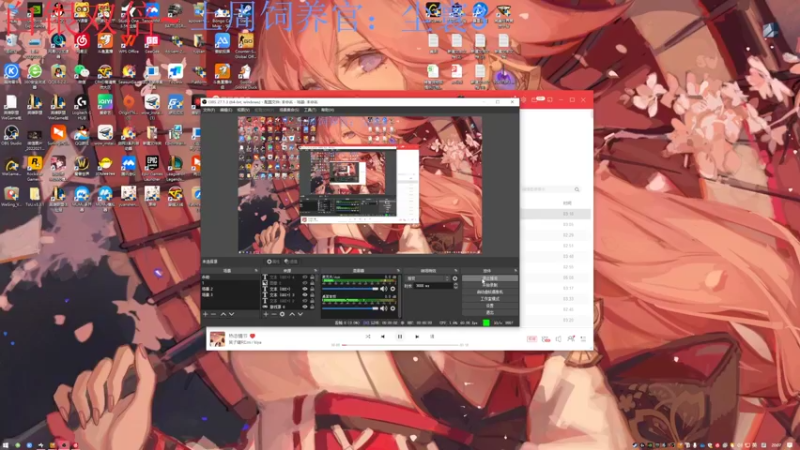This screenshot has width=800, height=450.
Task: Click the source filters button above docks
Action: (x=291, y=262)
